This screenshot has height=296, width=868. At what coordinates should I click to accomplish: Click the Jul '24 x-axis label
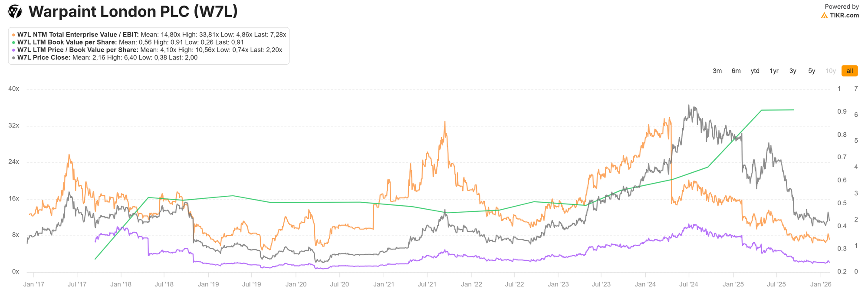click(689, 285)
